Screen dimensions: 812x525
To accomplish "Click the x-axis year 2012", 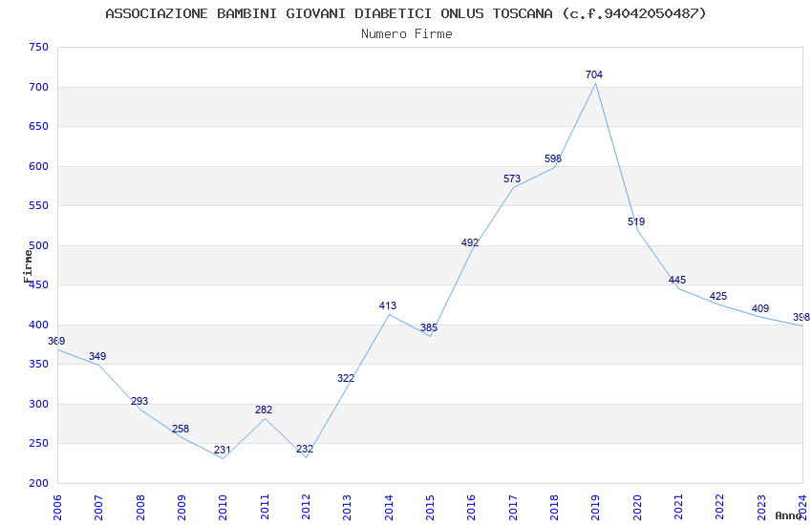I will [x=306, y=508].
